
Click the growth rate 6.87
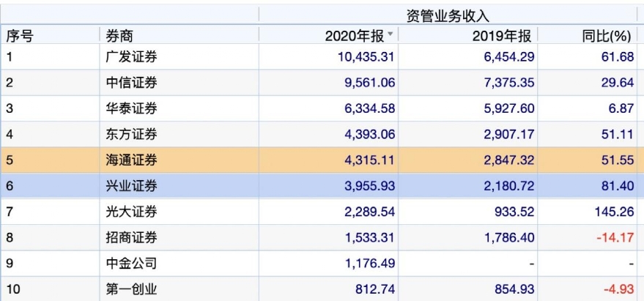click(x=622, y=108)
